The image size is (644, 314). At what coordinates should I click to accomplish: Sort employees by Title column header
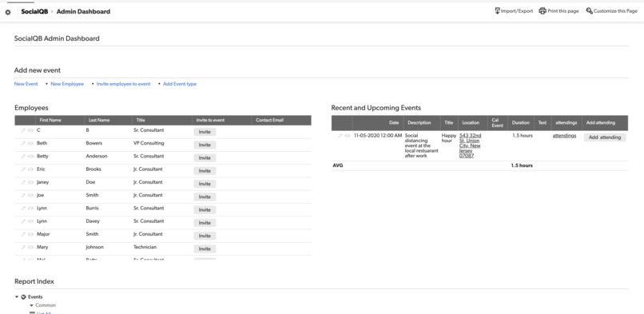point(141,121)
